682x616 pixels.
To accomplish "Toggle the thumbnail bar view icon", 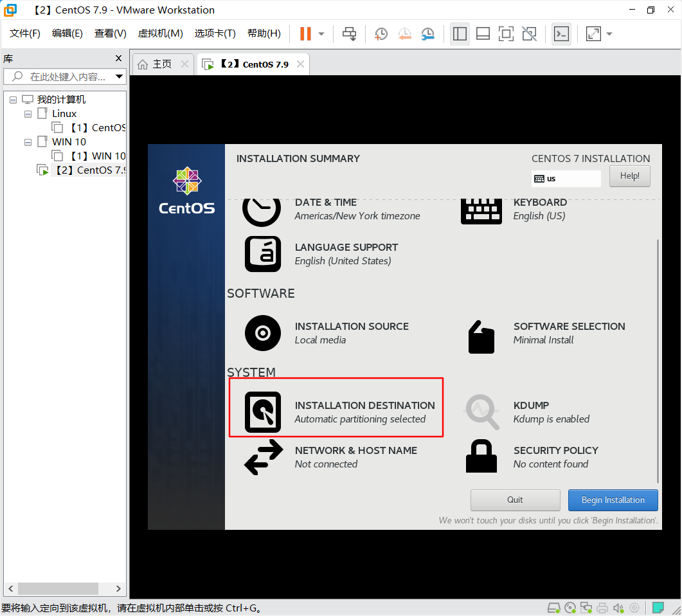I will point(483,33).
